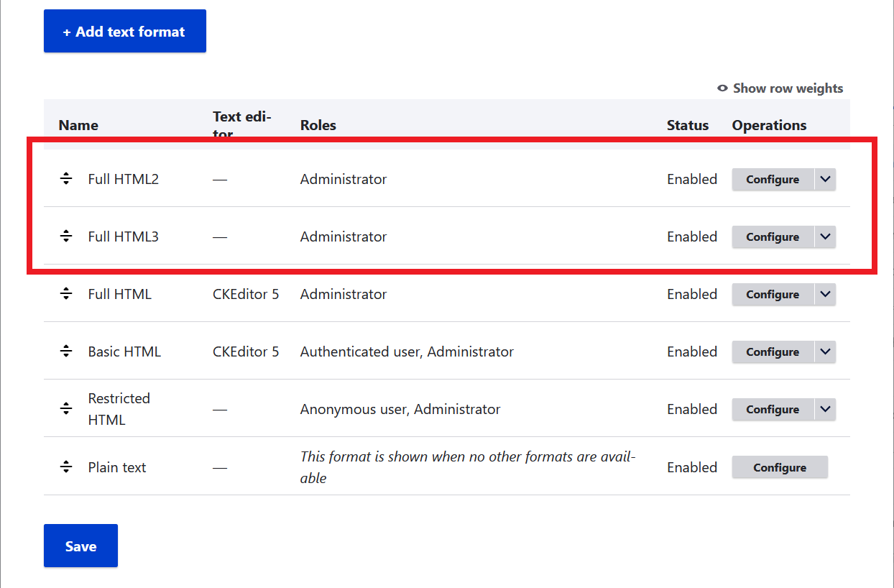
Task: Open the Full HTML3 operations dropdown
Action: (x=824, y=236)
